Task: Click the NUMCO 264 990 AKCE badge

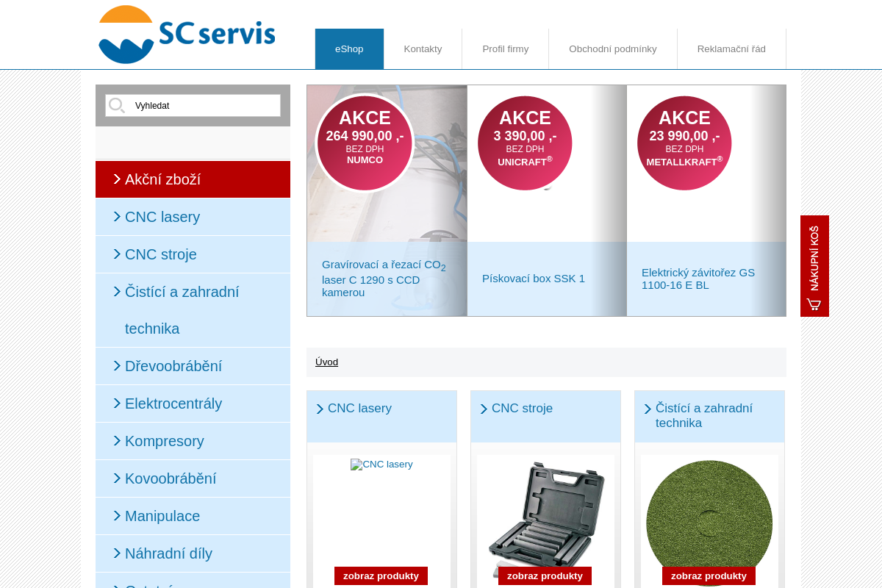Action: [x=365, y=143]
